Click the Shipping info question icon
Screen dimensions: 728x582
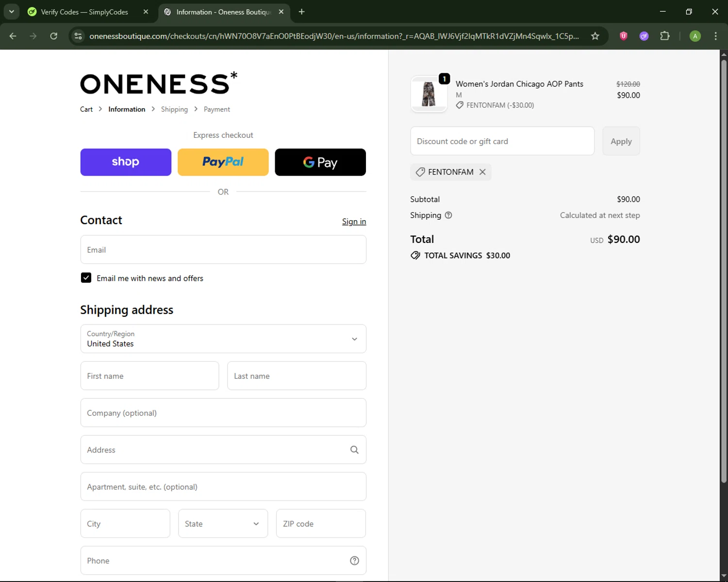(x=448, y=215)
